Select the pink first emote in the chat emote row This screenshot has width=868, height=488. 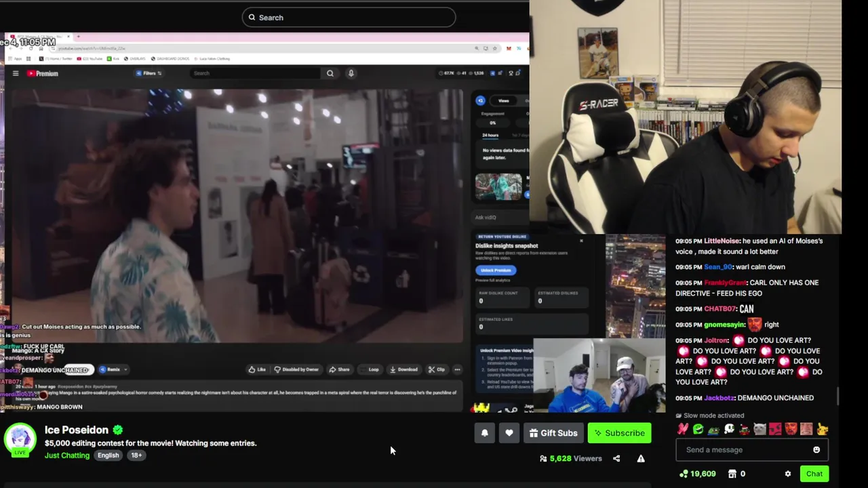[683, 428]
